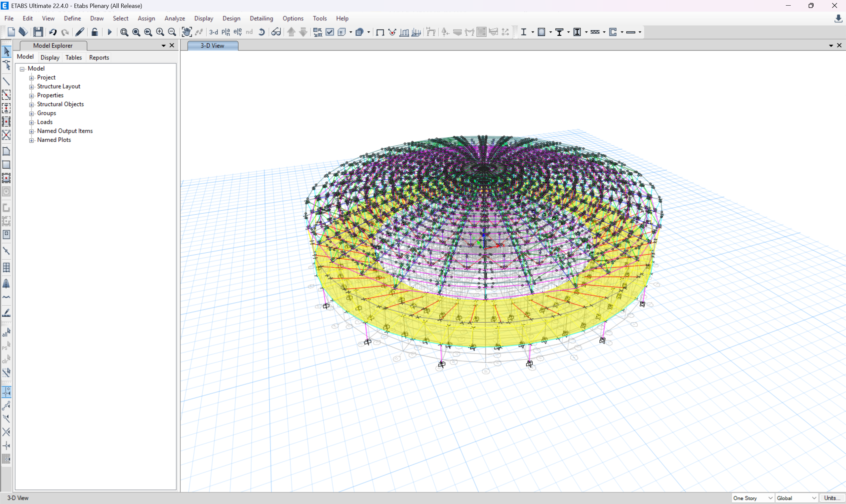
Task: Click the Zoom In One Step icon
Action: [x=160, y=32]
